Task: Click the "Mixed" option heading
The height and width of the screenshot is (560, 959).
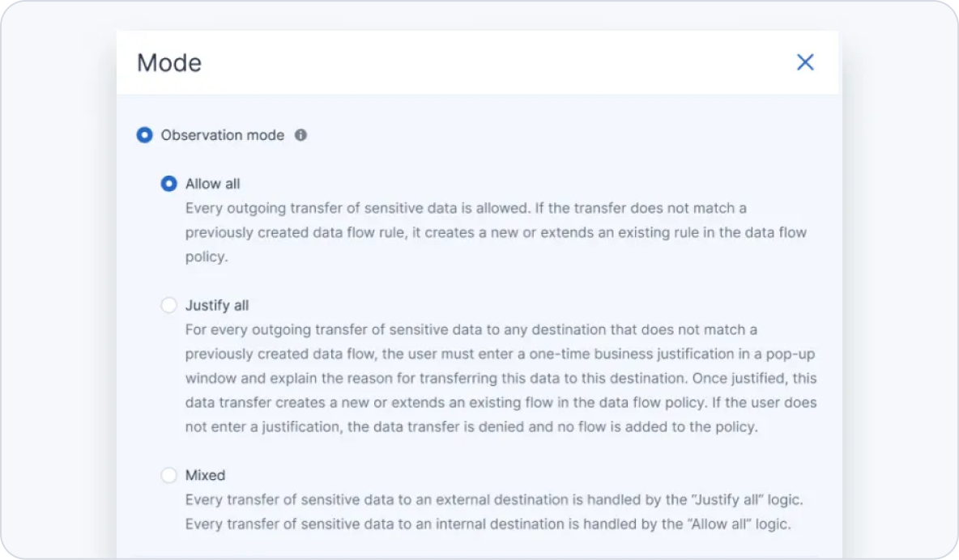Action: [205, 475]
